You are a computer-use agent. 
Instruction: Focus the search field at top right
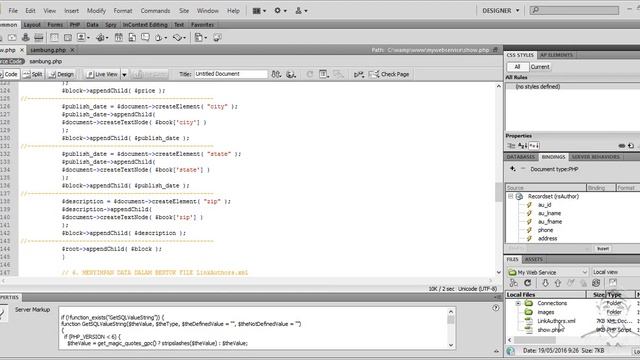[x=574, y=10]
